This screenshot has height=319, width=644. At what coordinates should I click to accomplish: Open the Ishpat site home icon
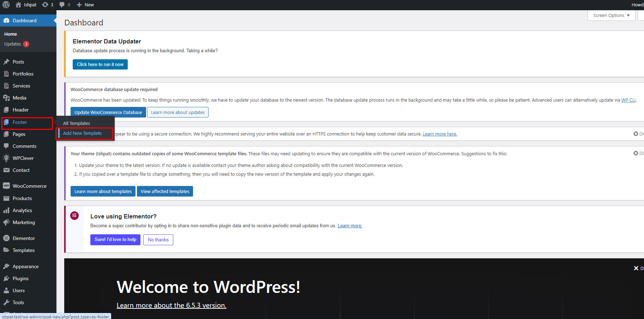18,5
